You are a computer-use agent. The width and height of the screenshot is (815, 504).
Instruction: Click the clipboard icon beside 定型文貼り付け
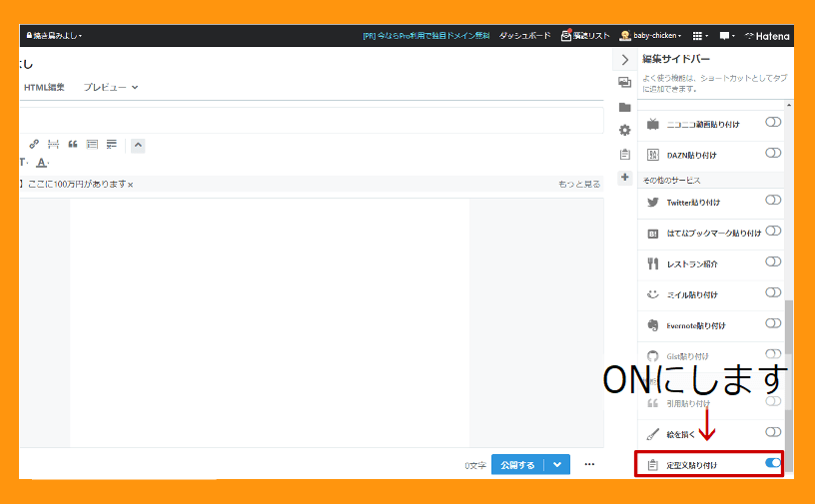pyautogui.click(x=653, y=465)
